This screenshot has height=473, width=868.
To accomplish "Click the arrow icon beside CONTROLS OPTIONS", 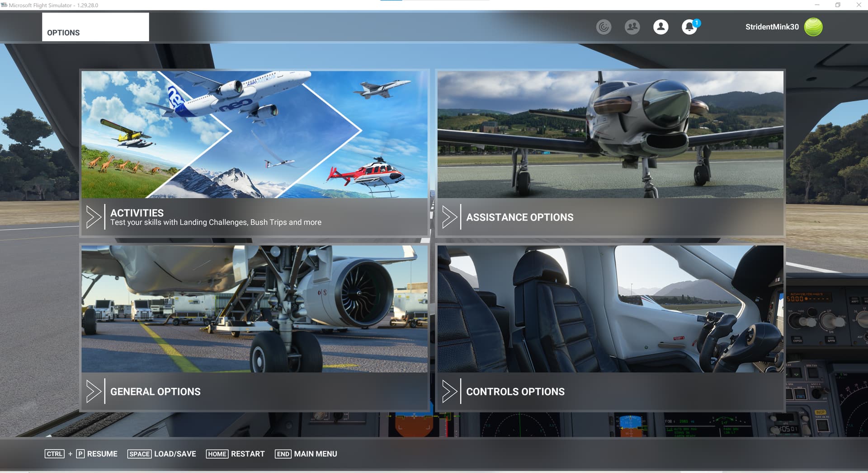I will (x=450, y=391).
